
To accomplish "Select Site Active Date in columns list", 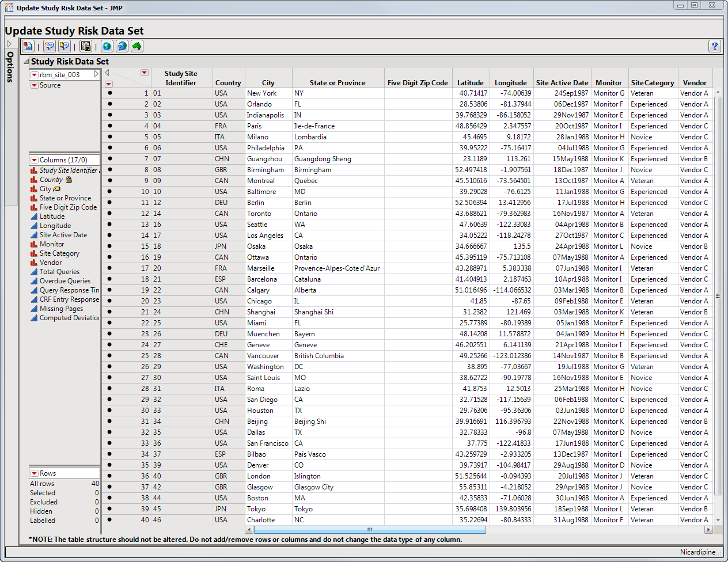I will click(63, 235).
